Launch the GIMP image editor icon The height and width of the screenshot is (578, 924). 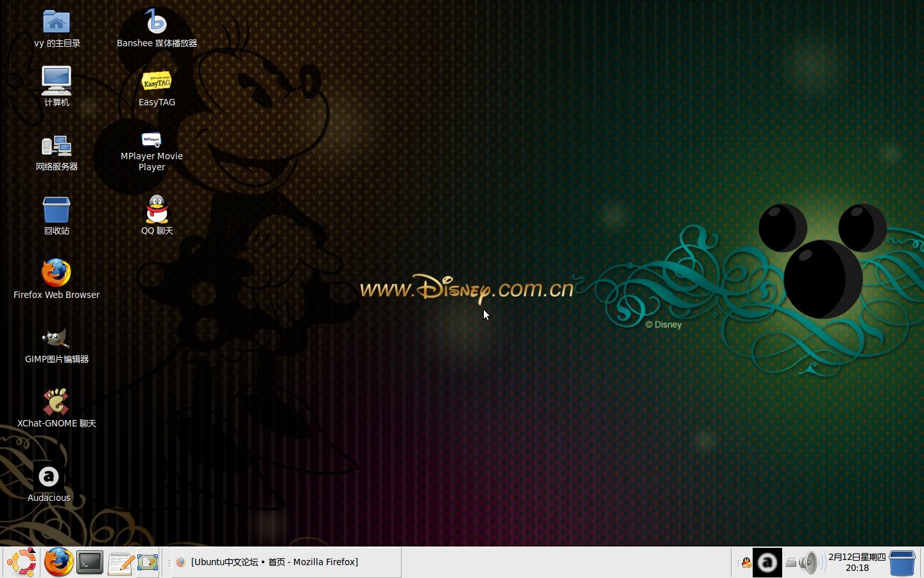coord(56,338)
